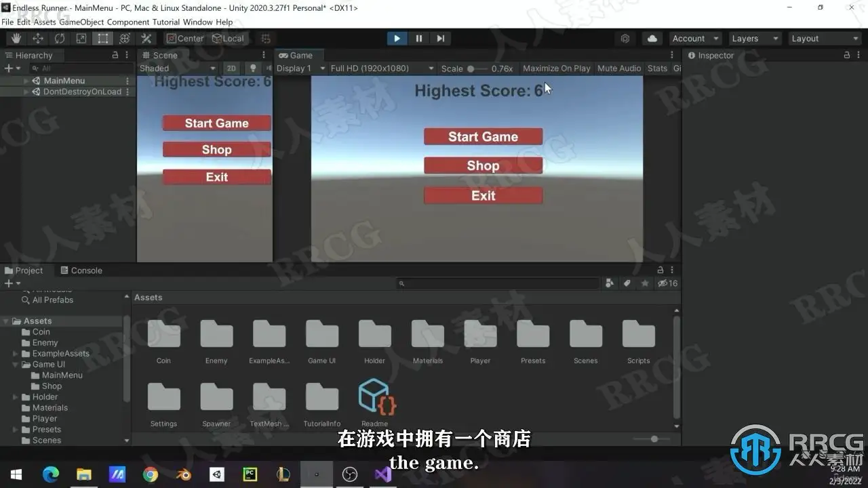Adjust Project icon size slider
Image resolution: width=868 pixels, height=488 pixels.
[x=650, y=439]
